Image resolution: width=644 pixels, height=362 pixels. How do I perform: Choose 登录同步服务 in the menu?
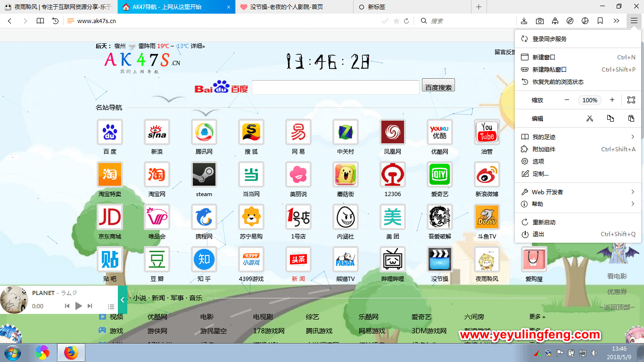578,39
